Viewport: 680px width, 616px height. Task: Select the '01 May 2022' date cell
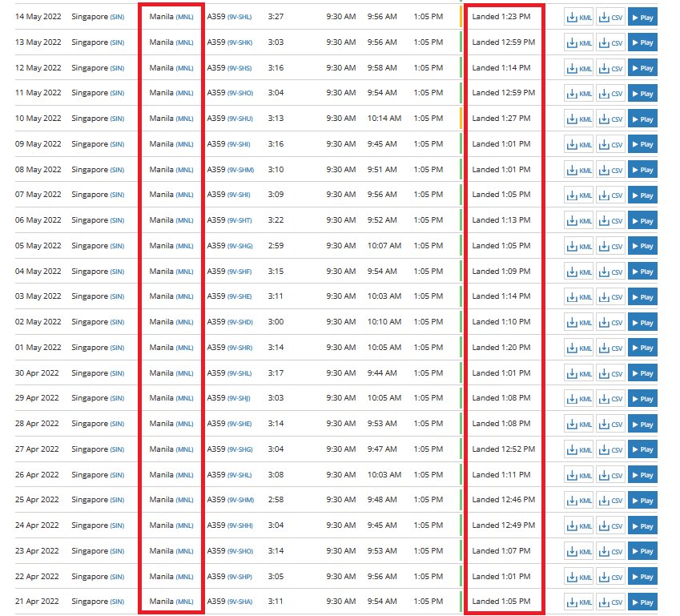(38, 347)
